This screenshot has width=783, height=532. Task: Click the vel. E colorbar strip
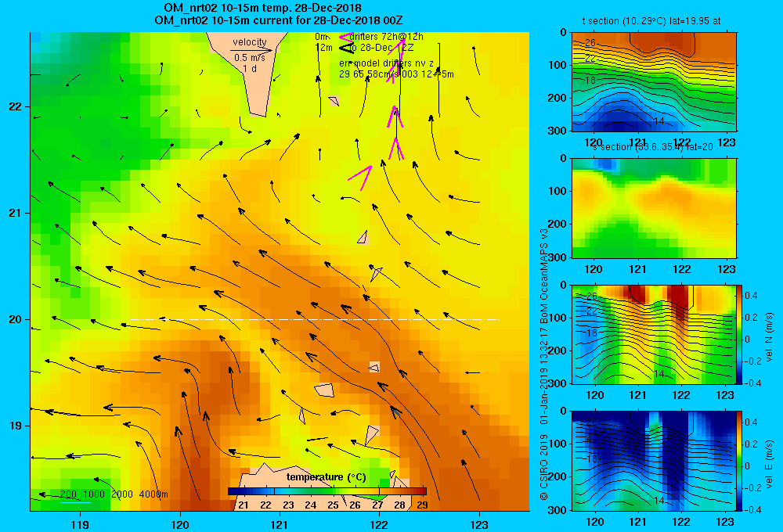pyautogui.click(x=740, y=461)
